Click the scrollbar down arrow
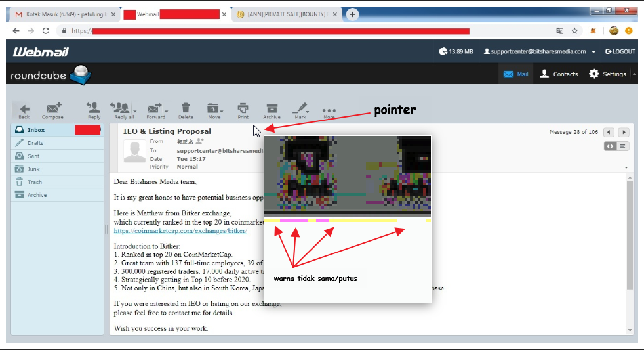Viewport: 644px width, 350px height. click(630, 330)
